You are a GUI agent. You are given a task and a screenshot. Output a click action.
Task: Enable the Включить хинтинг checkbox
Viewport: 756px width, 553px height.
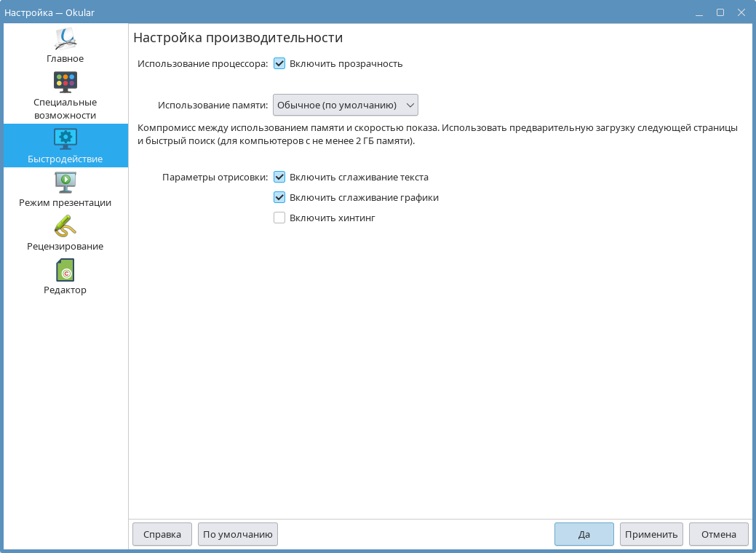tap(279, 218)
